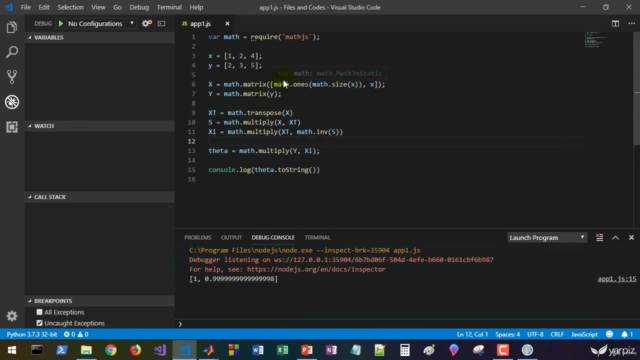The height and width of the screenshot is (360, 640).
Task: Switch to the Terminal panel tab
Action: [317, 238]
